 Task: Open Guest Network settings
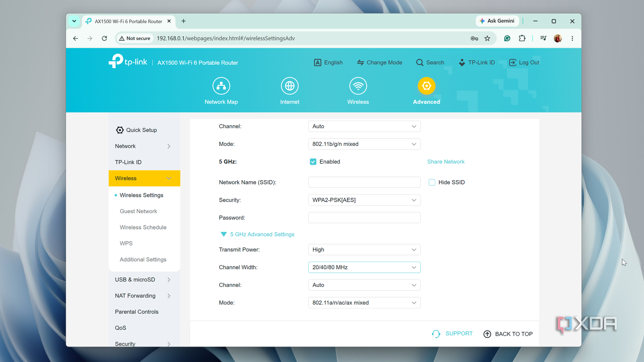(x=138, y=211)
